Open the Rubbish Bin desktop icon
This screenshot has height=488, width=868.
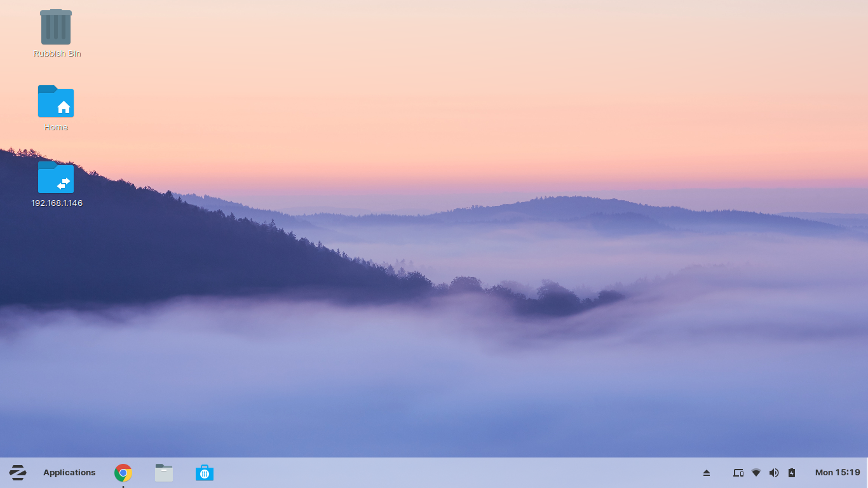[56, 27]
